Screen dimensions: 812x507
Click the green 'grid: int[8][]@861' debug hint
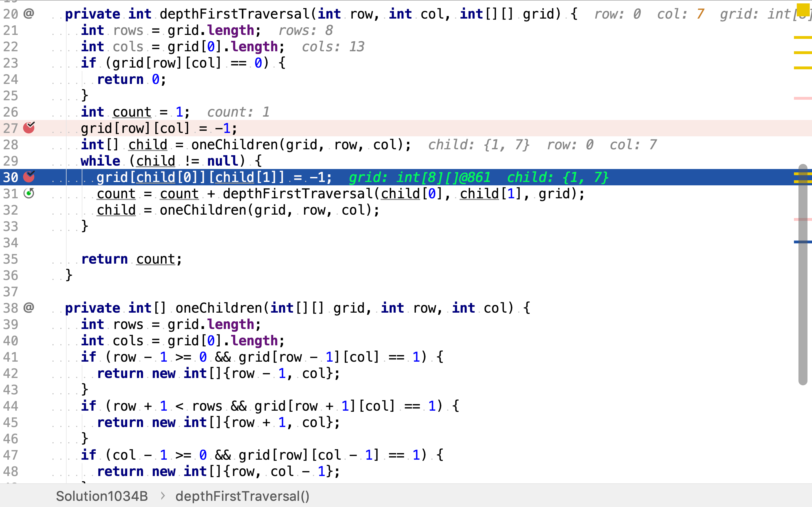(420, 177)
